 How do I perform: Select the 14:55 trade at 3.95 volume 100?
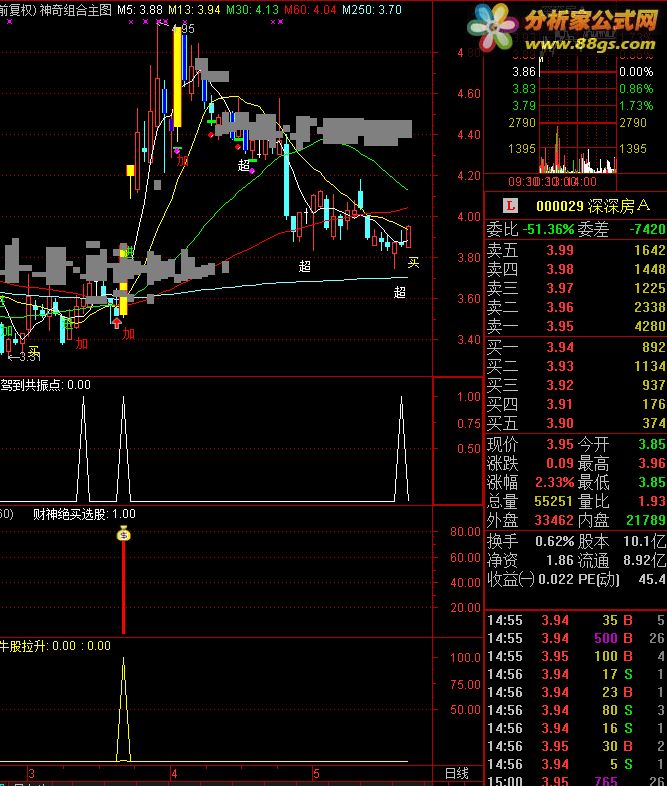pos(576,657)
